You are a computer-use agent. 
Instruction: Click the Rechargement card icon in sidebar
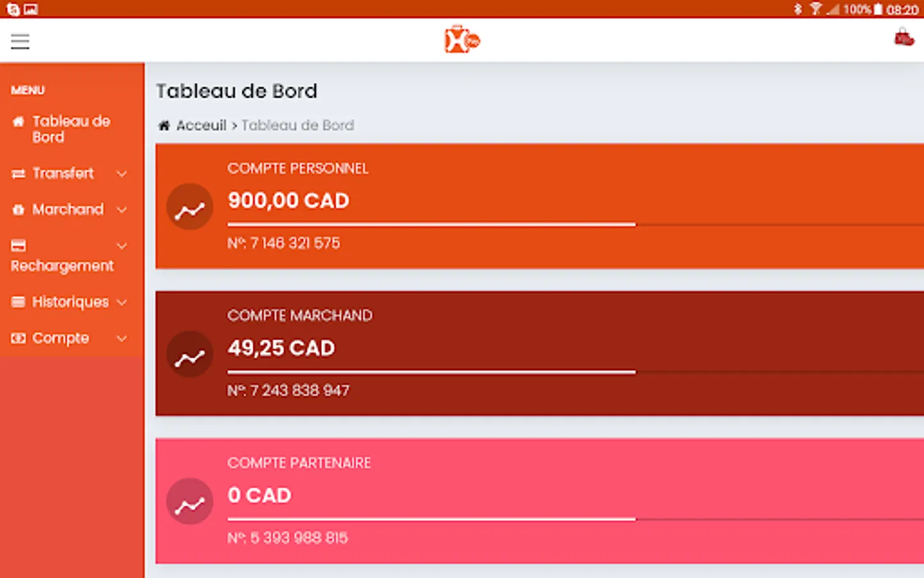(19, 245)
